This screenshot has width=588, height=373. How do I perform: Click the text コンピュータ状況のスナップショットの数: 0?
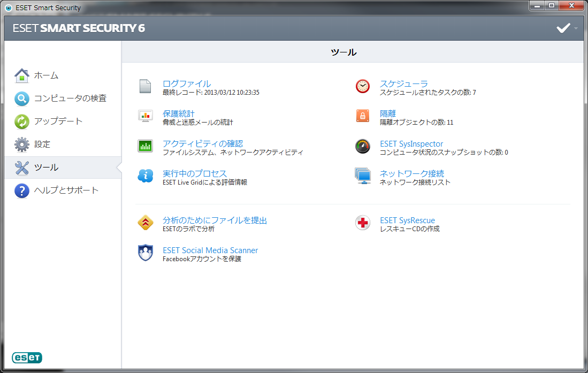[x=444, y=153]
